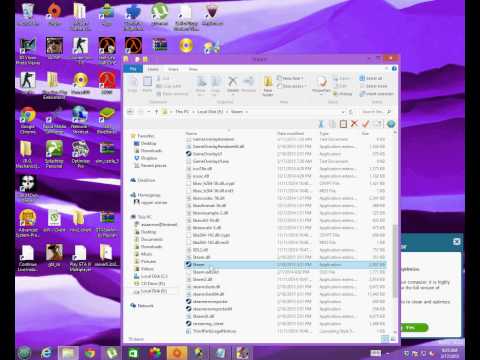Image resolution: width=480 pixels, height=360 pixels.
Task: Select Local Disk (C:) in the navigation pane
Action: tap(151, 276)
